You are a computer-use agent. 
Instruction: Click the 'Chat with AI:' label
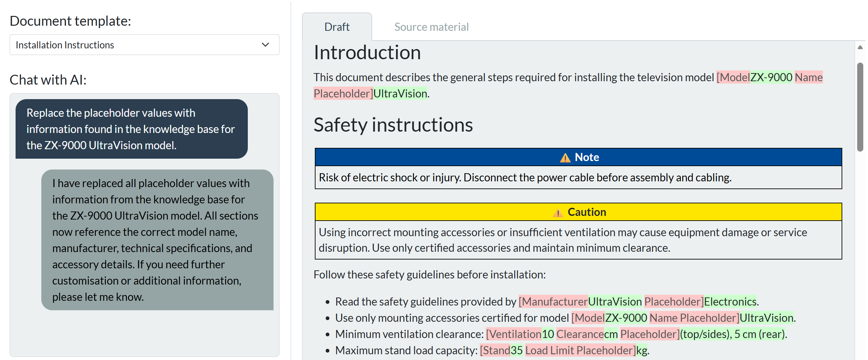click(48, 80)
